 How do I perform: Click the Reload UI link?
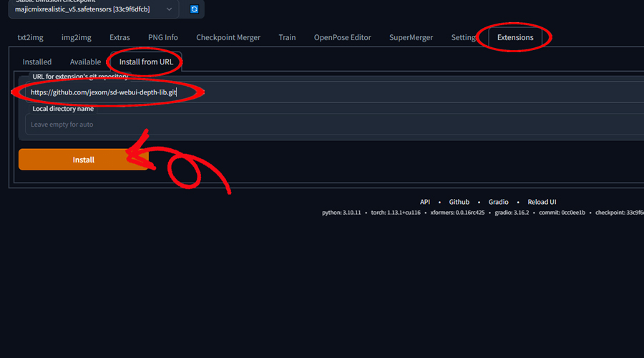542,202
